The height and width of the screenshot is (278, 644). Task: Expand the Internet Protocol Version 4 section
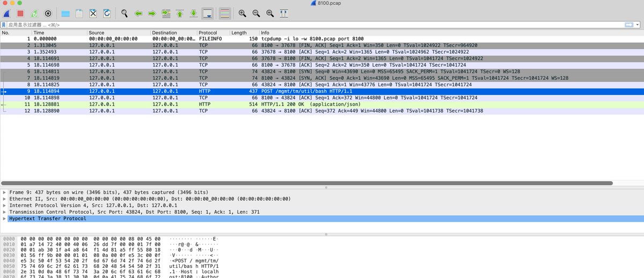click(x=4, y=206)
